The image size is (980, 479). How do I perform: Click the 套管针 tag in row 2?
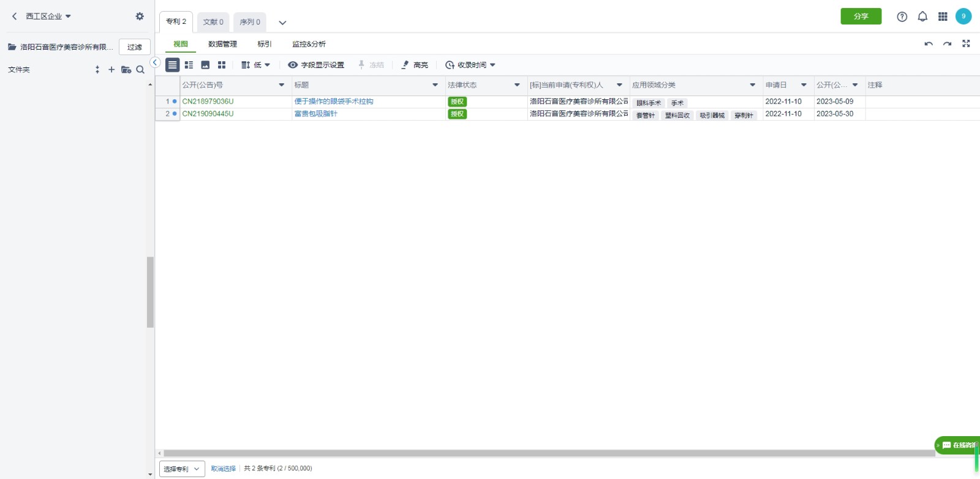(x=646, y=116)
